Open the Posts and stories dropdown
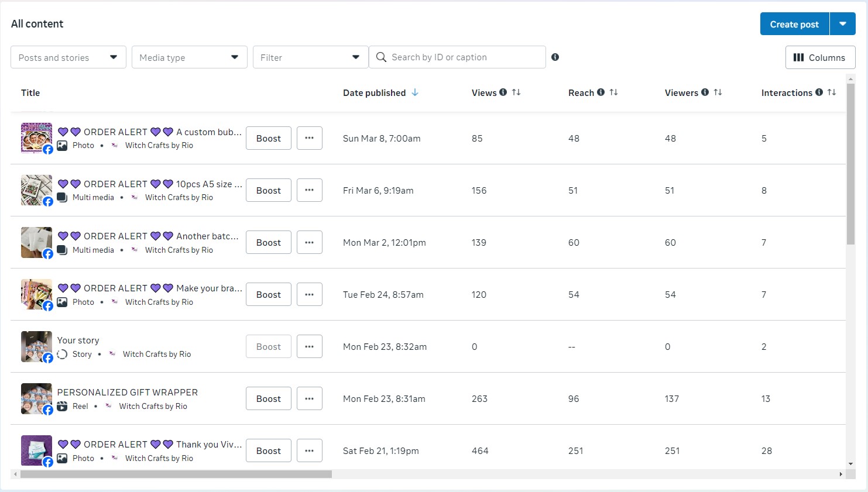Viewport: 868px width, 492px height. (68, 57)
